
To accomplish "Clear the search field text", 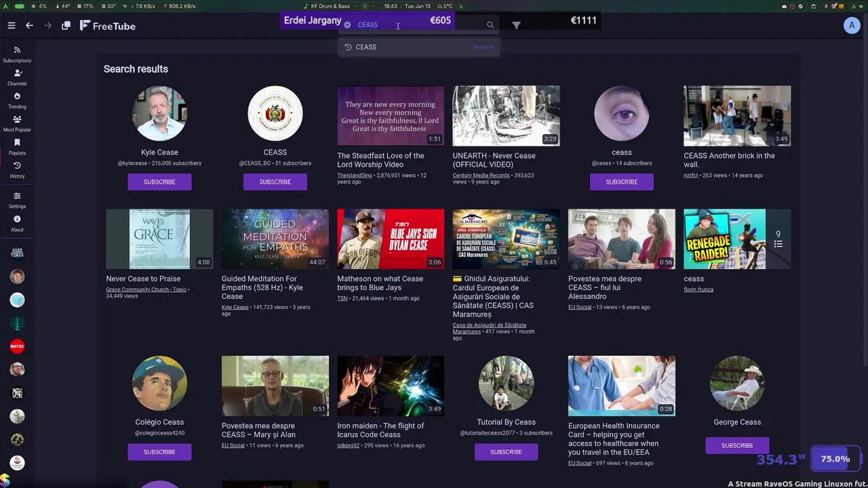I will click(347, 25).
